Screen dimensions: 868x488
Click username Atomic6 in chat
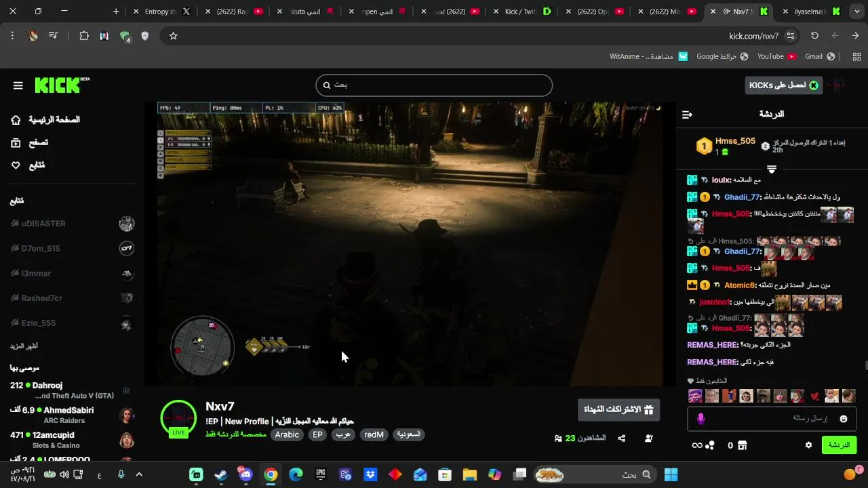(739, 285)
